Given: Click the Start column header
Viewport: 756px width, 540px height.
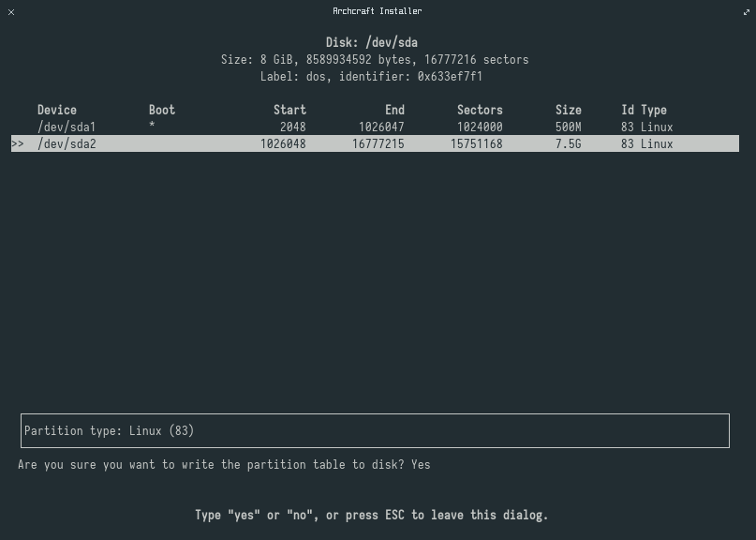Looking at the screenshot, I should (x=289, y=110).
